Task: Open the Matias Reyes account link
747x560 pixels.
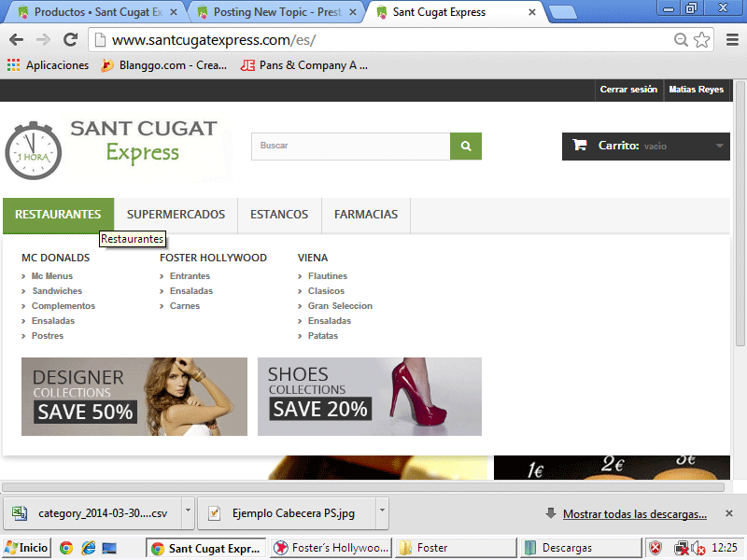Action: (x=696, y=90)
